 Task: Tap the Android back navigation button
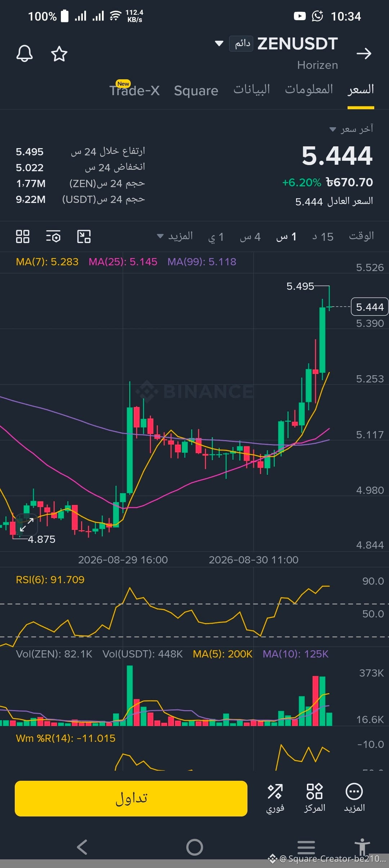(x=82, y=847)
